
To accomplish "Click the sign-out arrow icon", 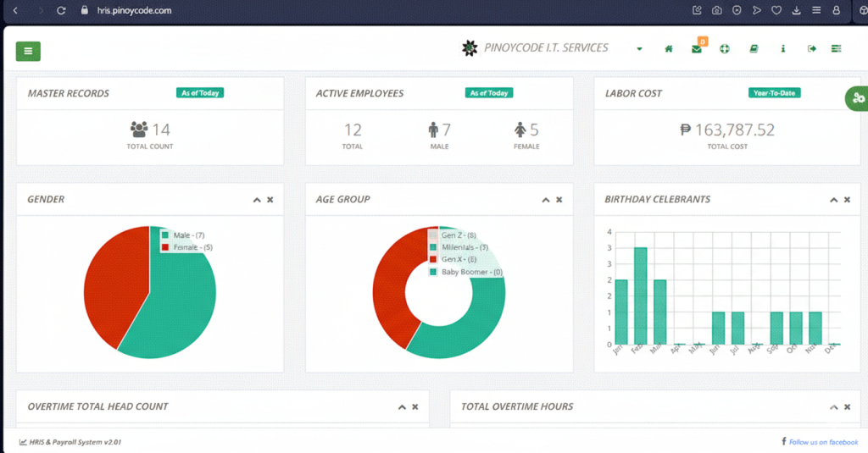I will coord(811,49).
